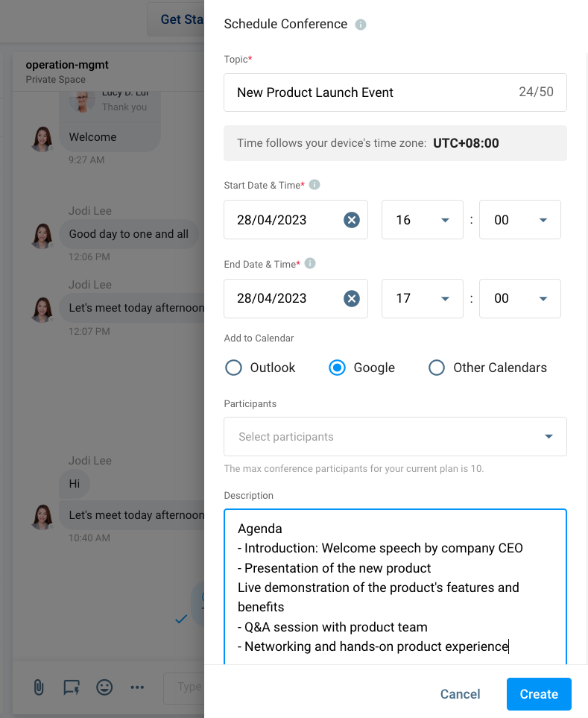Click the three-dot more options icon
Image resolution: width=588 pixels, height=718 pixels.
[137, 687]
